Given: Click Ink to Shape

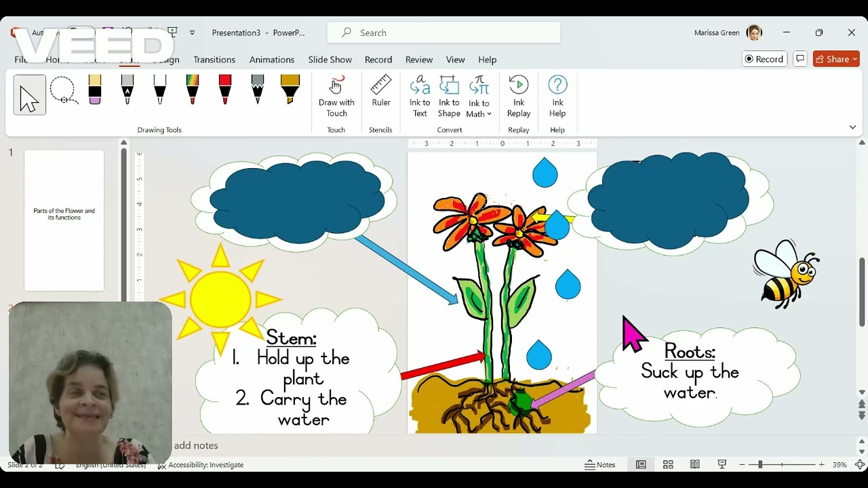Looking at the screenshot, I should (x=449, y=97).
